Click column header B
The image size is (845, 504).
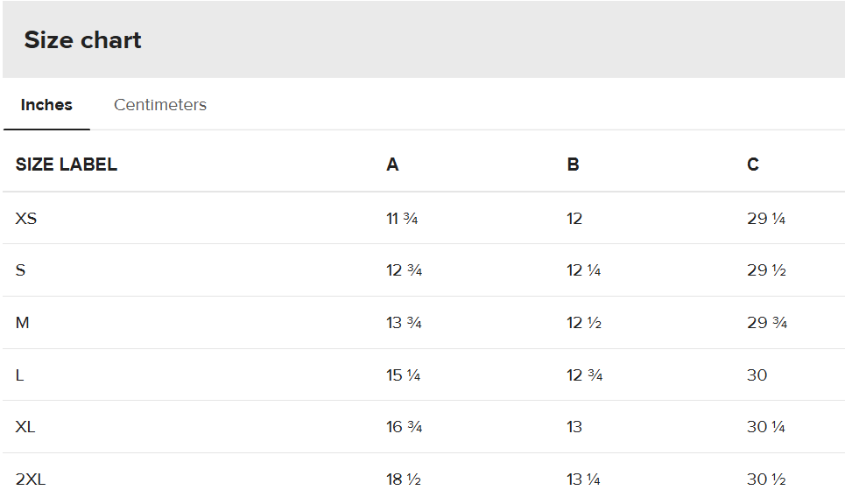point(573,164)
